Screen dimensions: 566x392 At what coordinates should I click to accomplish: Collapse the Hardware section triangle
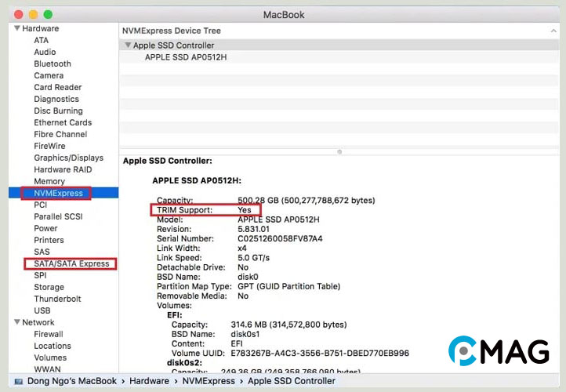[x=17, y=28]
